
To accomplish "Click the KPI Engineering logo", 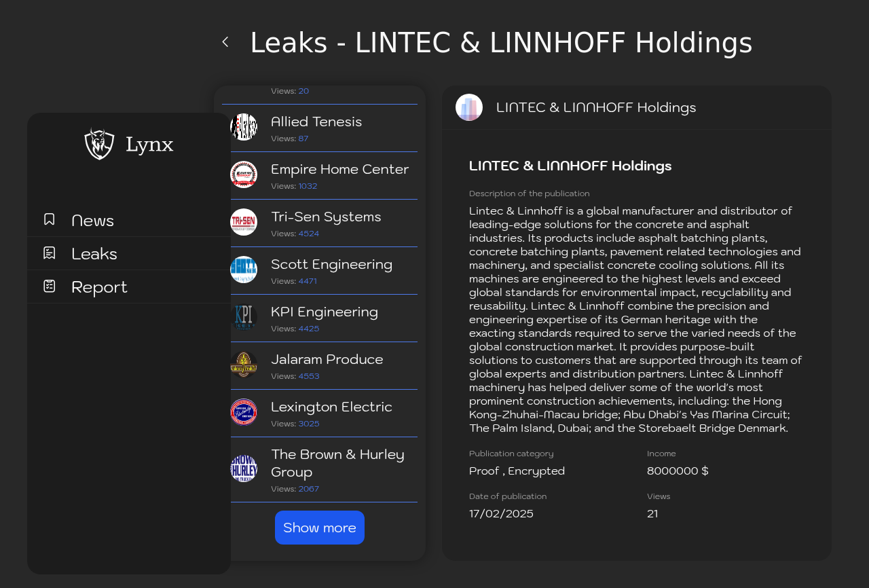I will point(244,317).
